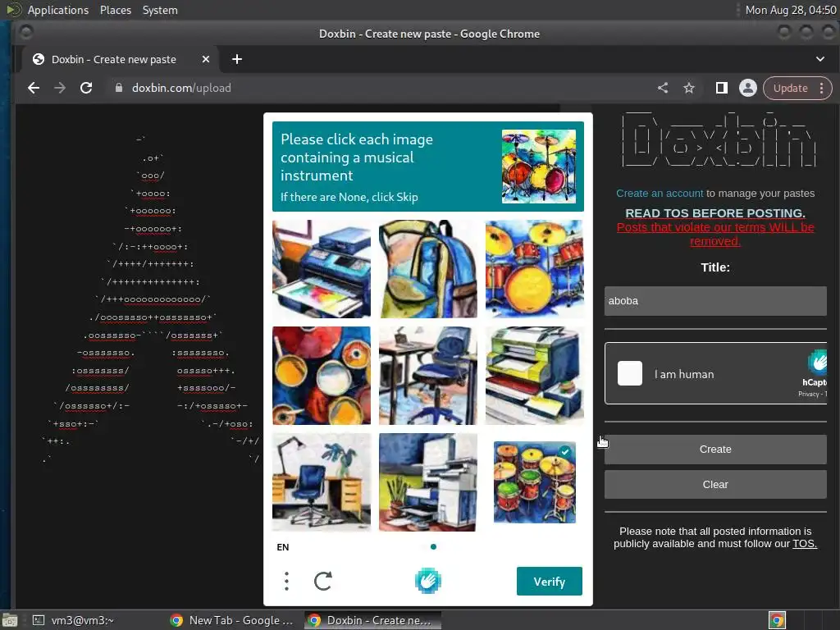Screen dimensions: 840x630
Task: Click the Clear button
Action: click(715, 484)
